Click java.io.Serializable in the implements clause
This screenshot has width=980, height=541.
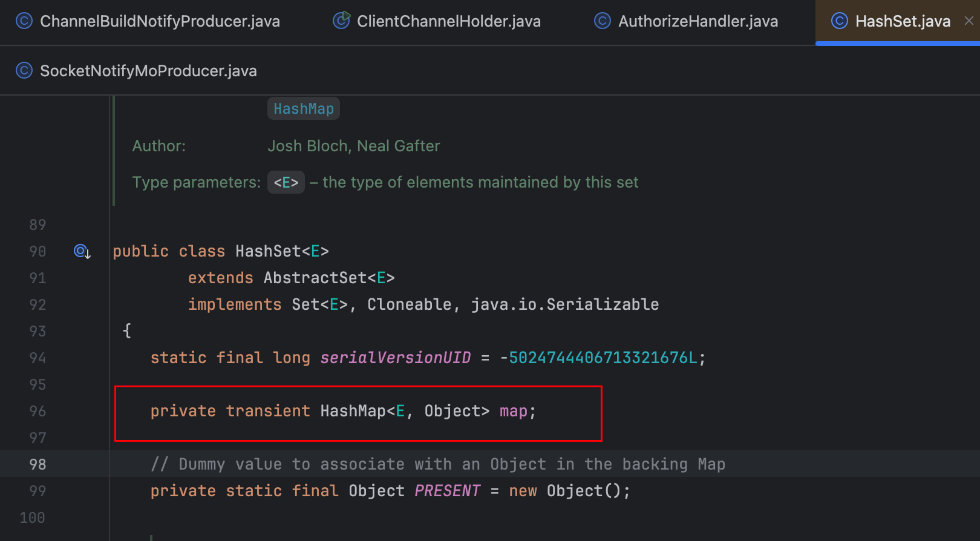pos(564,305)
